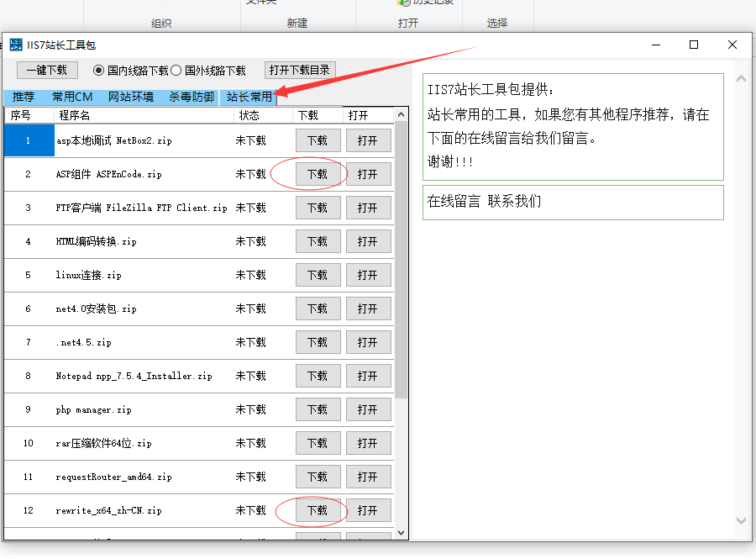Sort by the 程序名 column header

click(x=143, y=115)
